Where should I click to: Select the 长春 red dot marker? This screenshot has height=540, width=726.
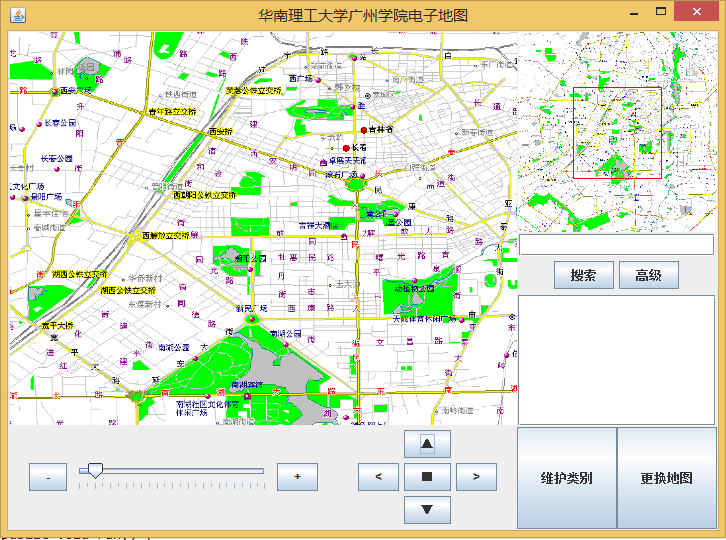point(347,148)
